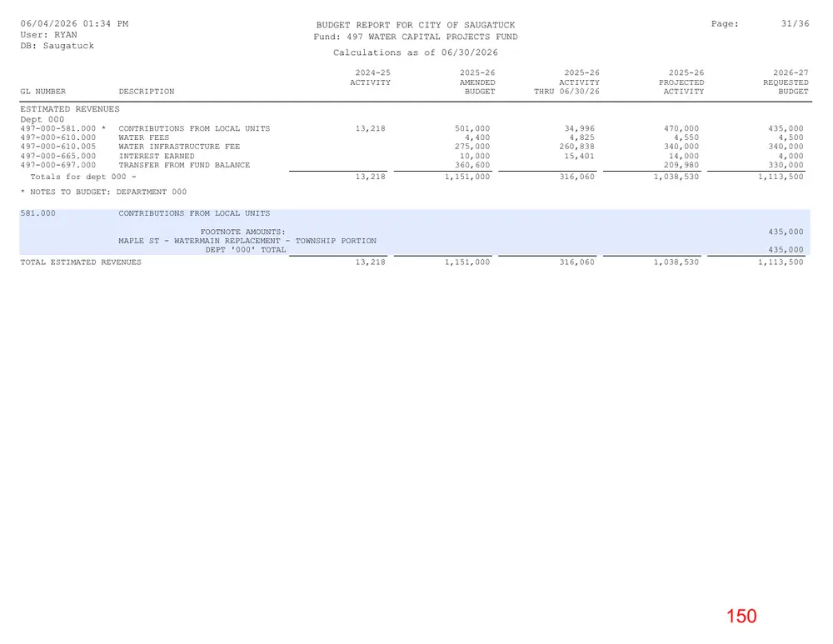Screen dimensions: 833x644
Task: Click GL number '497-000-610.000'
Action: (x=58, y=137)
